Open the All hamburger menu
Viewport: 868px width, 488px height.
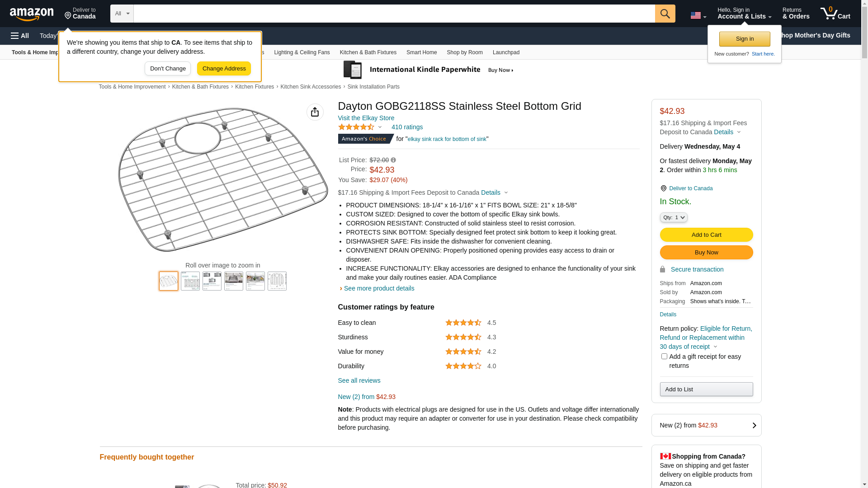(20, 36)
